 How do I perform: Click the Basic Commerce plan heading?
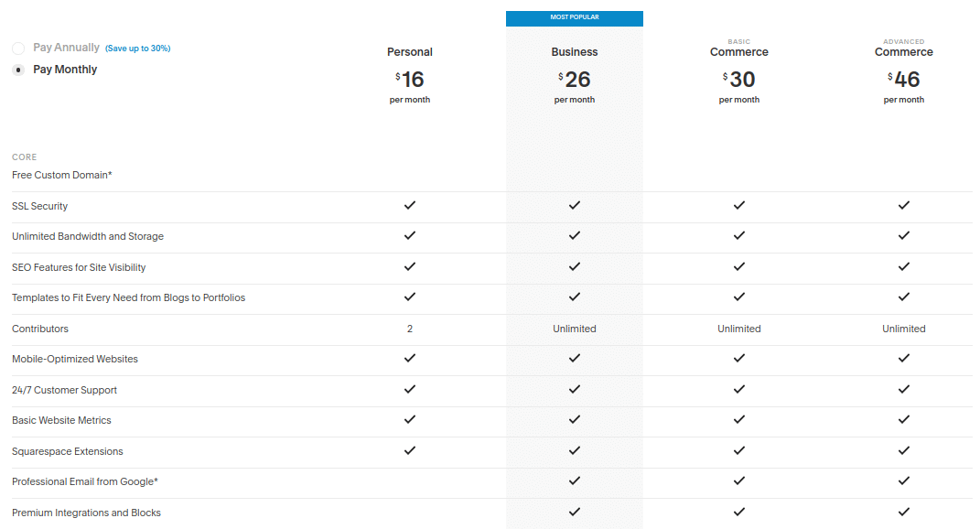coord(738,52)
